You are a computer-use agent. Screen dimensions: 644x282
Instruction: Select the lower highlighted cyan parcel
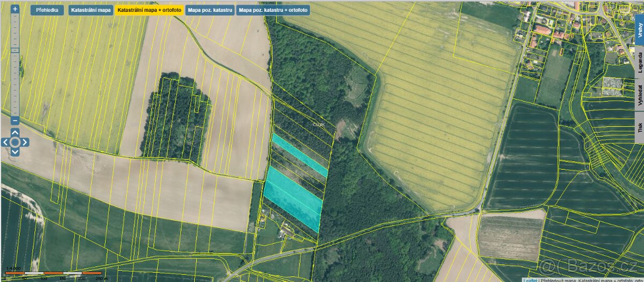[x=293, y=199]
